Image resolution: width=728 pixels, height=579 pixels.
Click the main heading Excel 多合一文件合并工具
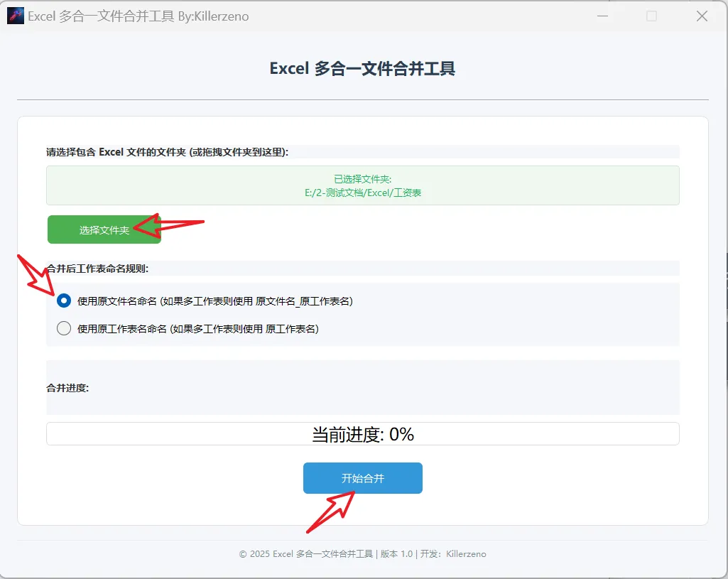coord(362,69)
